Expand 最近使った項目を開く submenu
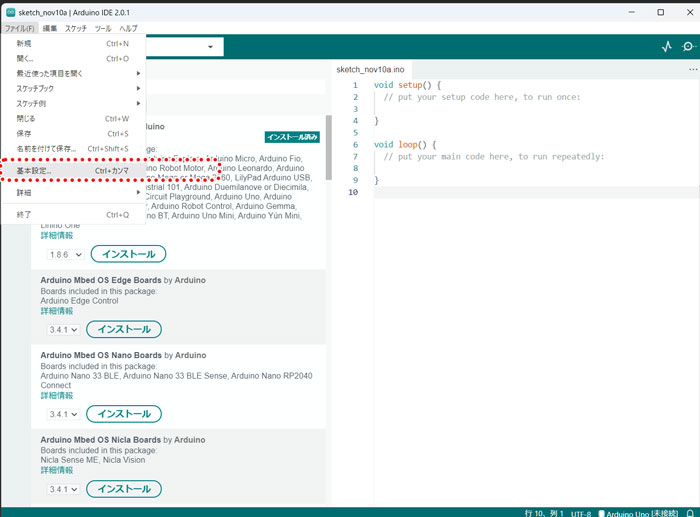The image size is (700, 517). pyautogui.click(x=74, y=73)
